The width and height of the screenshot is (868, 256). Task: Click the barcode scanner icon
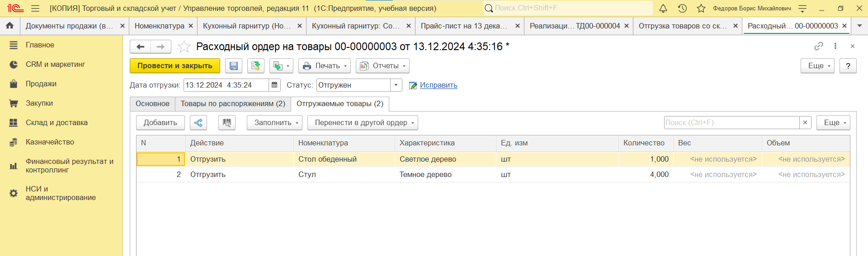[x=227, y=123]
